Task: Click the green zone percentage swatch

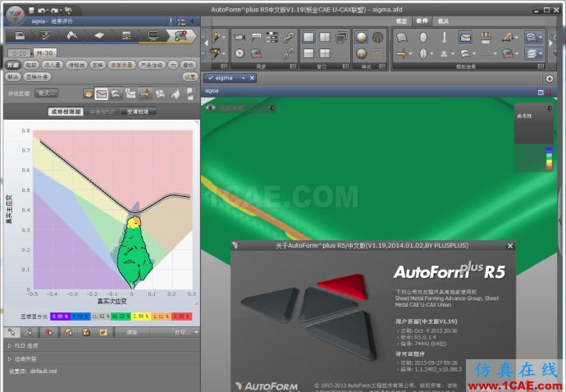Action: pyautogui.click(x=121, y=317)
